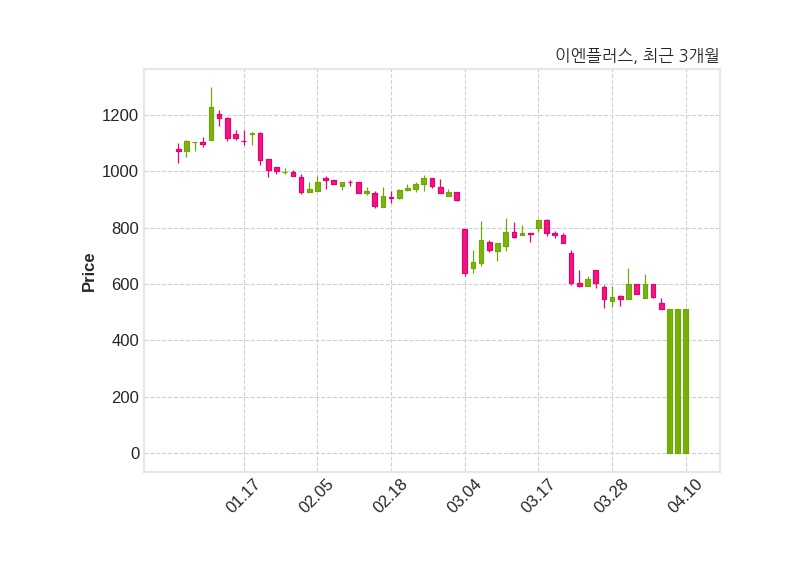Click the rightmost tall green bar at 04.10

click(x=686, y=381)
